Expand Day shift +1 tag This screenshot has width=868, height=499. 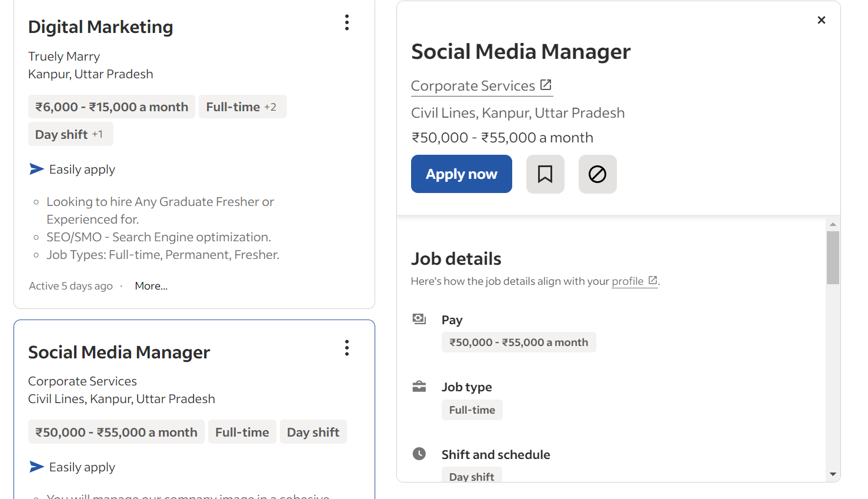pos(71,134)
